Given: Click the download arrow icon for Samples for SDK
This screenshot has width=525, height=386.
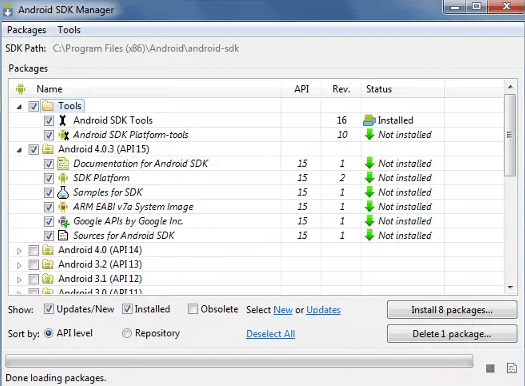Looking at the screenshot, I should click(x=369, y=192).
